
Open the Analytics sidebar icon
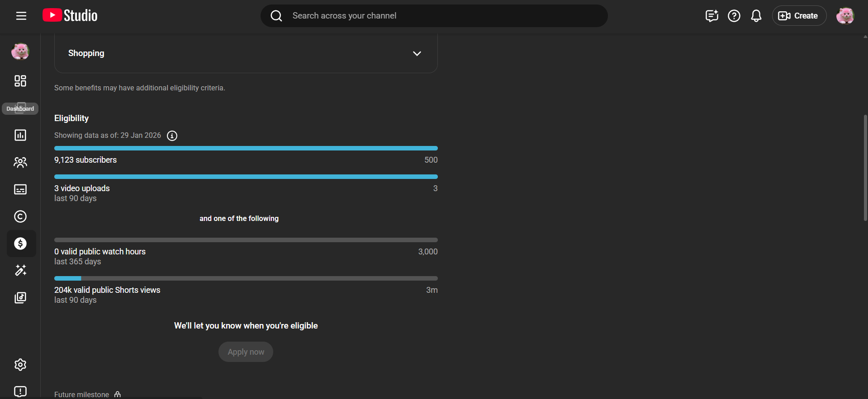20,135
